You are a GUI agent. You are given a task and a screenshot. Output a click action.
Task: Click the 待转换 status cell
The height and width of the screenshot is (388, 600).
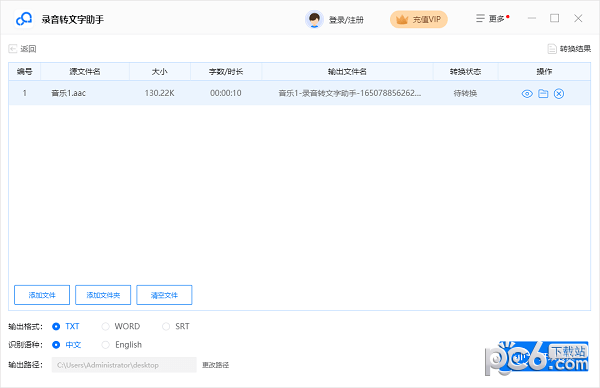[465, 93]
